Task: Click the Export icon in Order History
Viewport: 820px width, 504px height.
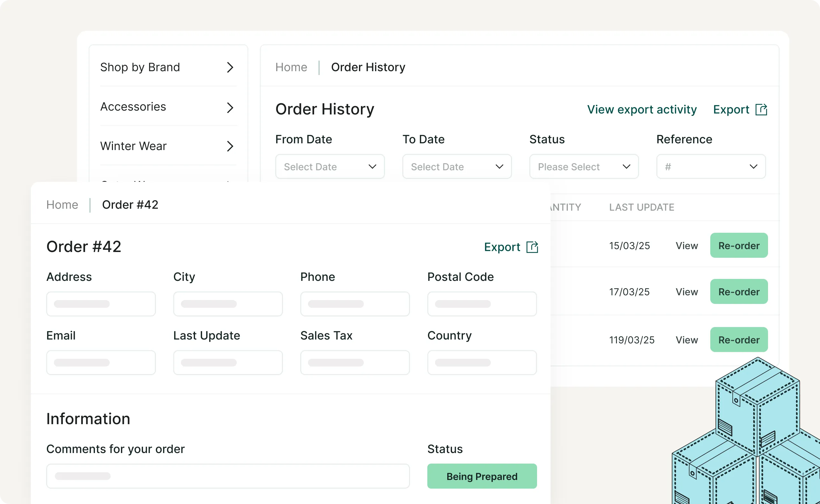Action: pos(761,110)
